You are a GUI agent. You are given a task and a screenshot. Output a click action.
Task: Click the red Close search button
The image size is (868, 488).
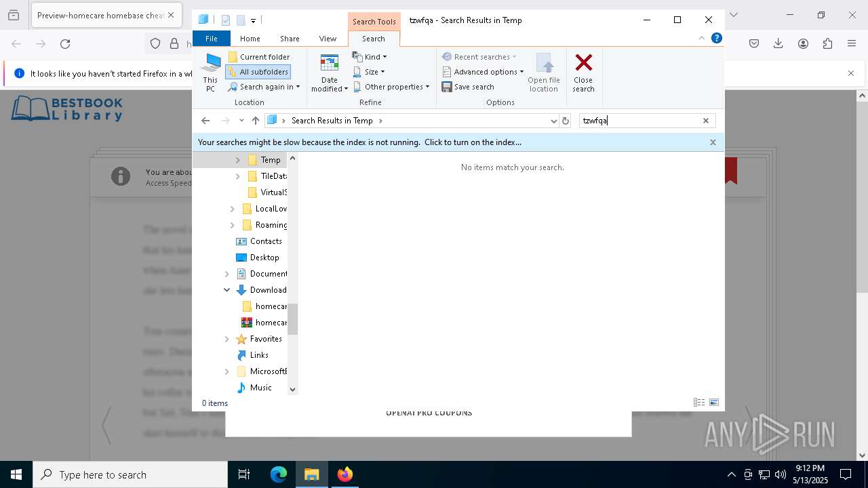click(583, 73)
